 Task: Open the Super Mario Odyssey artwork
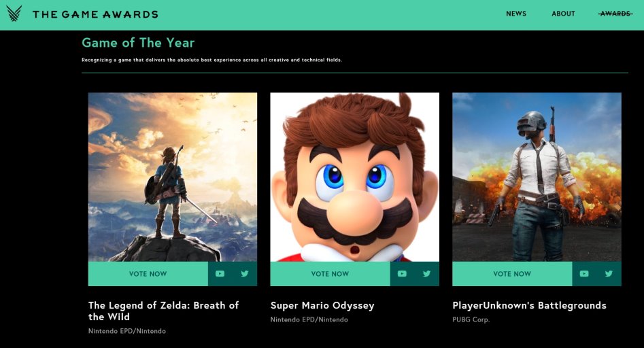point(354,177)
